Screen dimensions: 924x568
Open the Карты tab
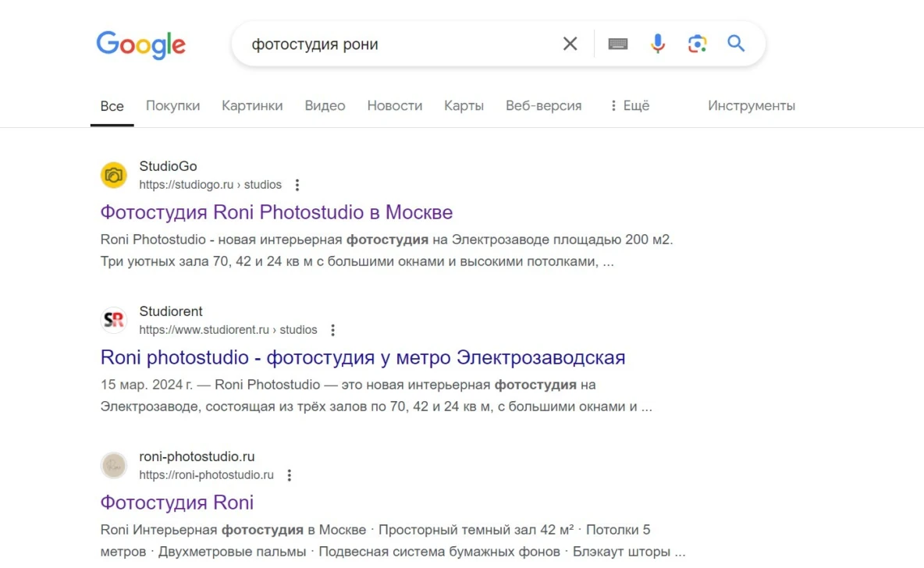[464, 105]
